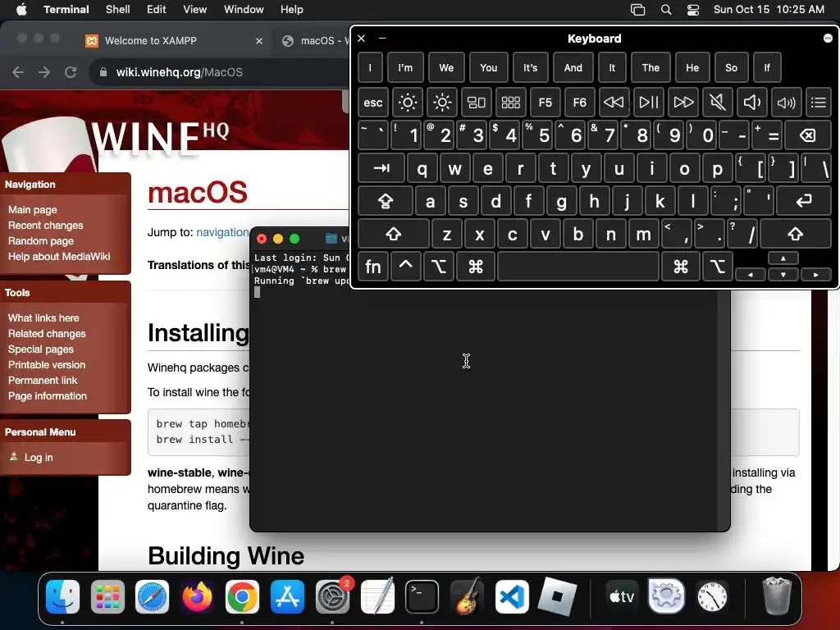840x630 pixels.
Task: Tap the up arrow key
Action: [x=783, y=258]
